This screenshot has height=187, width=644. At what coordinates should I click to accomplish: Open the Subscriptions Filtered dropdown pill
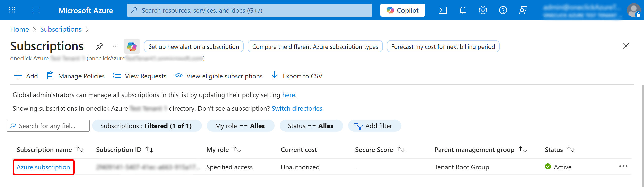tap(147, 126)
